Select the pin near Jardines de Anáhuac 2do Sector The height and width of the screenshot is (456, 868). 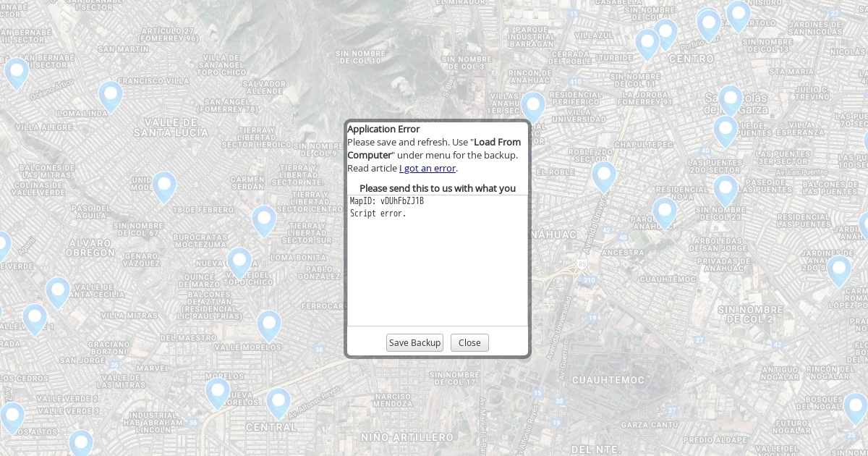(x=839, y=269)
